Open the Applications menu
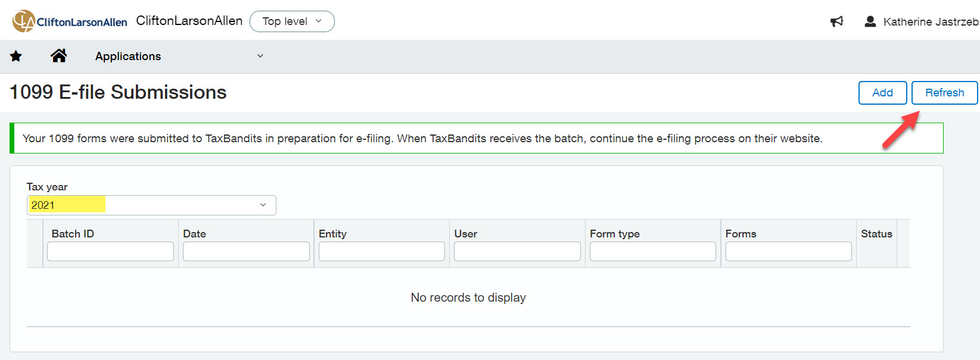Image resolution: width=980 pixels, height=360 pixels. coord(128,56)
